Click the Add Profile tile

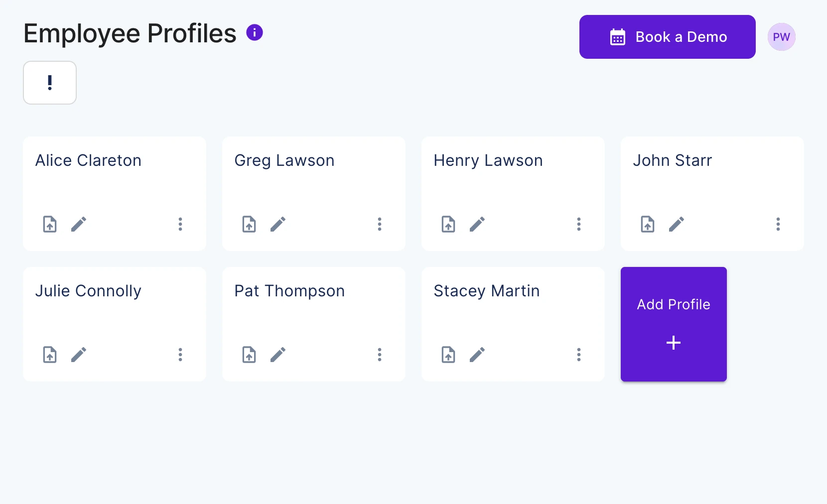pos(674,324)
